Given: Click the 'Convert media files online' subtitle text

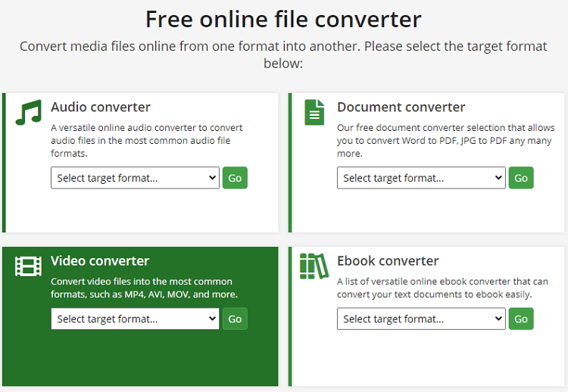Looking at the screenshot, I should [x=283, y=54].
